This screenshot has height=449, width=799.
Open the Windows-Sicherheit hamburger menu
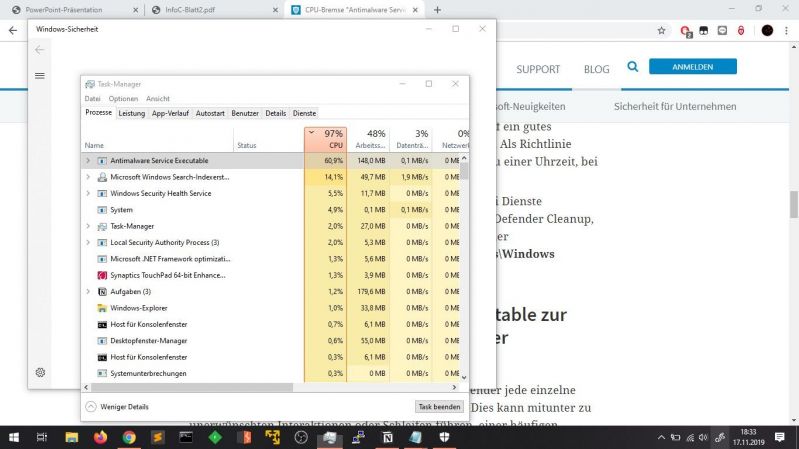pos(40,76)
